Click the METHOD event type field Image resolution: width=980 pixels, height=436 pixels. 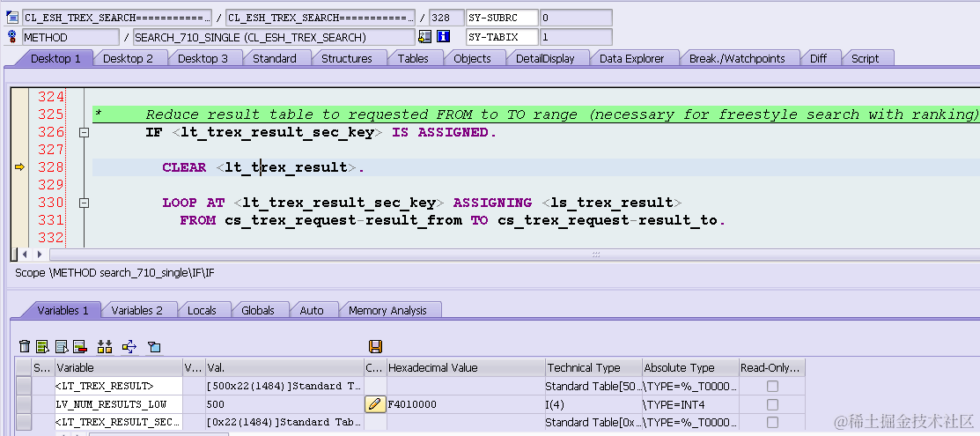(70, 37)
